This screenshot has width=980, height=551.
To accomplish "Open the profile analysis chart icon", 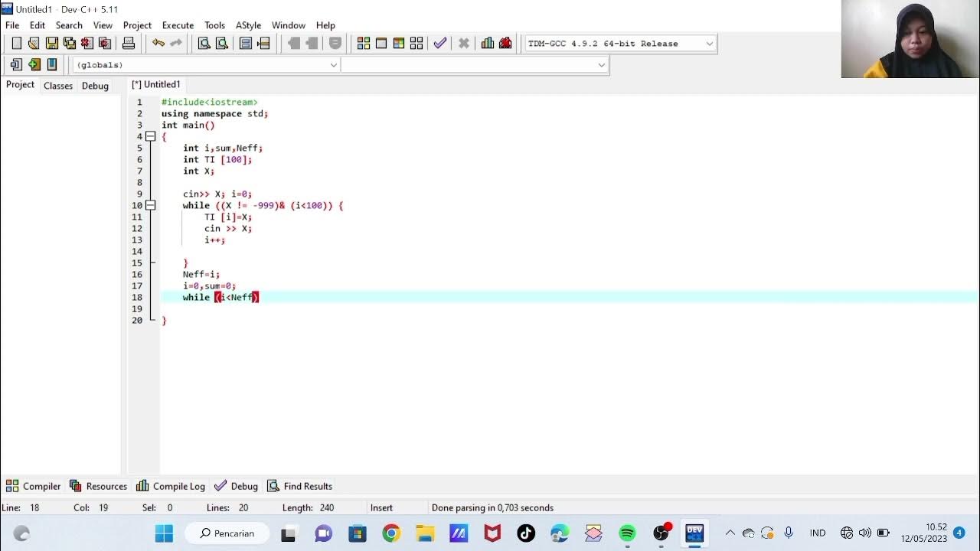I will tap(488, 44).
